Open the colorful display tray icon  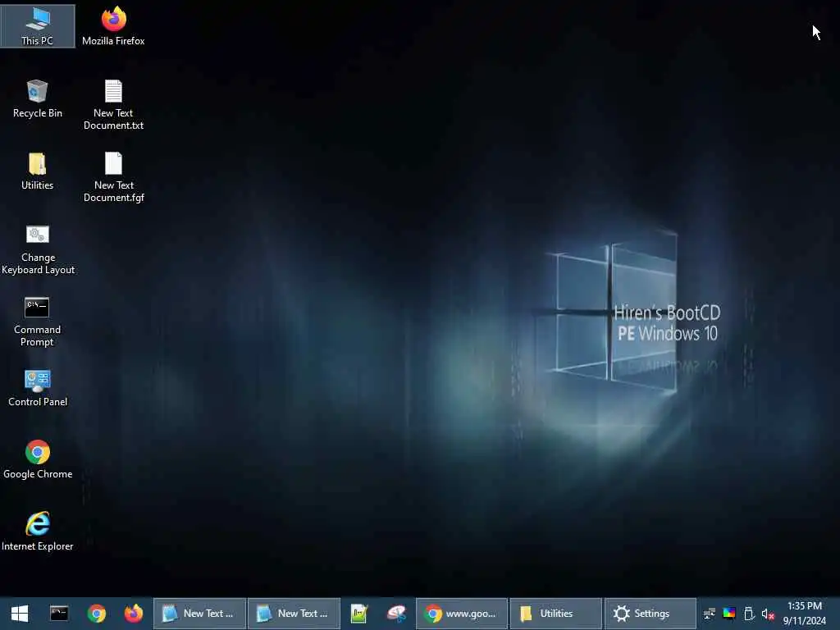click(729, 614)
